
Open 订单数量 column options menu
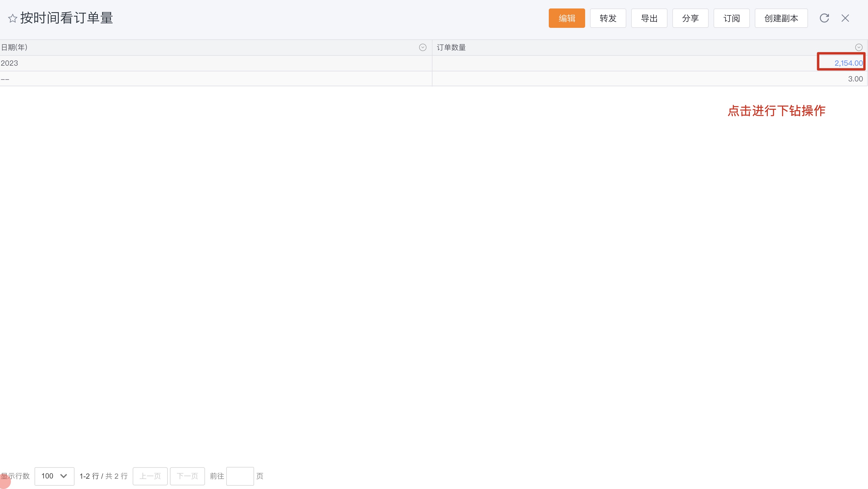(x=859, y=48)
